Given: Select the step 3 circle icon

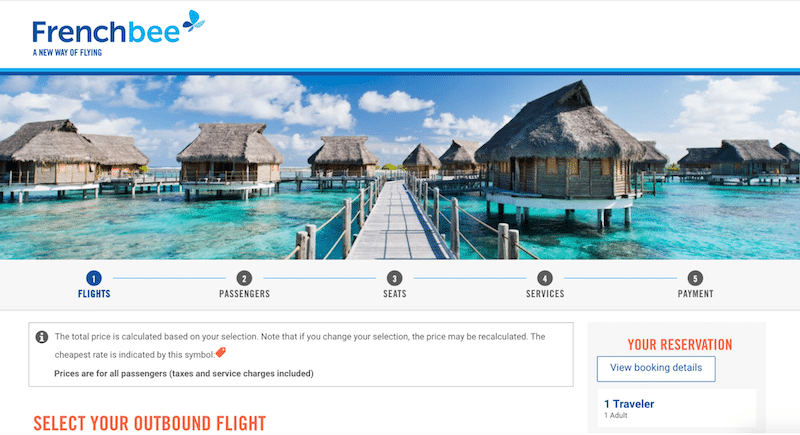Looking at the screenshot, I should pyautogui.click(x=395, y=278).
